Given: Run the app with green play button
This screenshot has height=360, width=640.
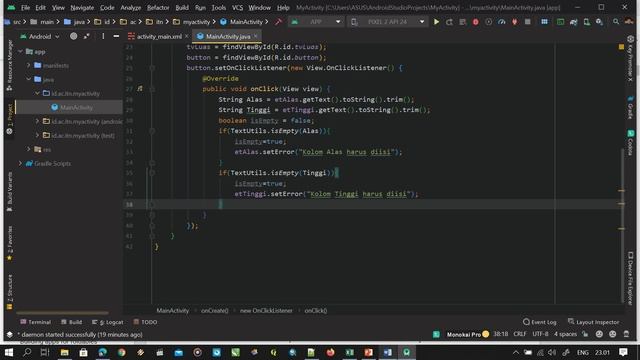Looking at the screenshot, I should 436,22.
